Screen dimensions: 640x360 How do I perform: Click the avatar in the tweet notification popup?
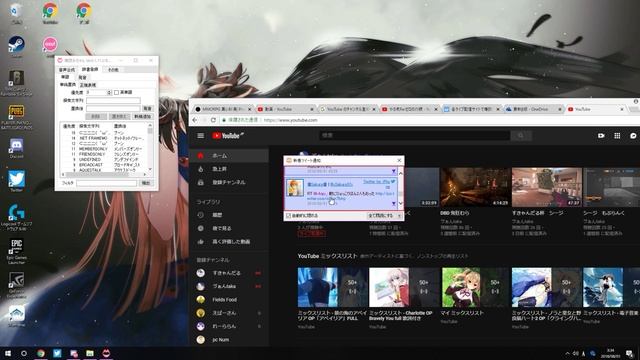click(295, 188)
